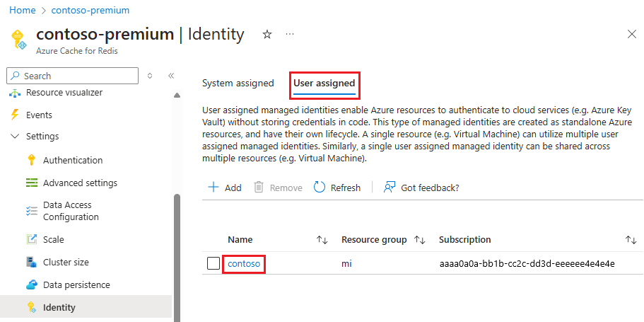Image resolution: width=644 pixels, height=322 pixels.
Task: Click sort arrows next to Resource group
Action: tap(420, 240)
